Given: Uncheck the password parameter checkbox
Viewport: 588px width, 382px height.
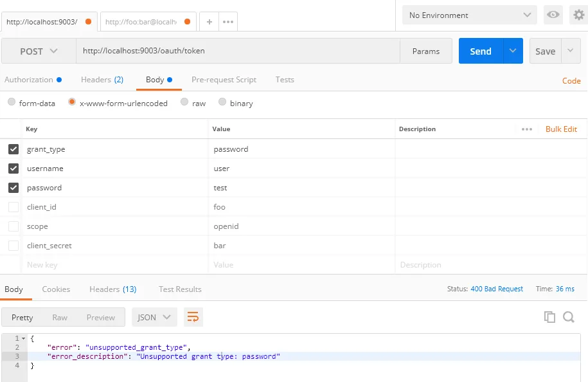Looking at the screenshot, I should pyautogui.click(x=13, y=188).
